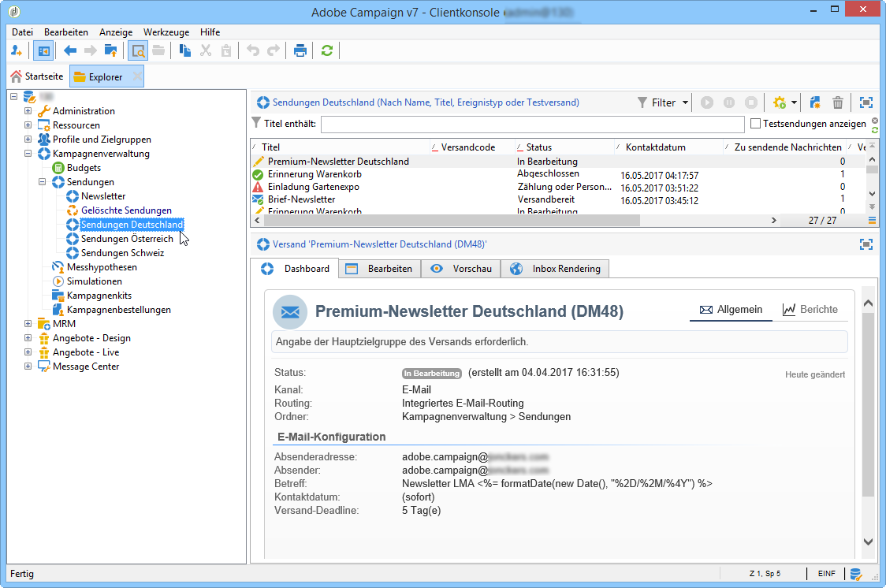Switch to the Dashboard tab
The width and height of the screenshot is (886, 588).
point(295,269)
